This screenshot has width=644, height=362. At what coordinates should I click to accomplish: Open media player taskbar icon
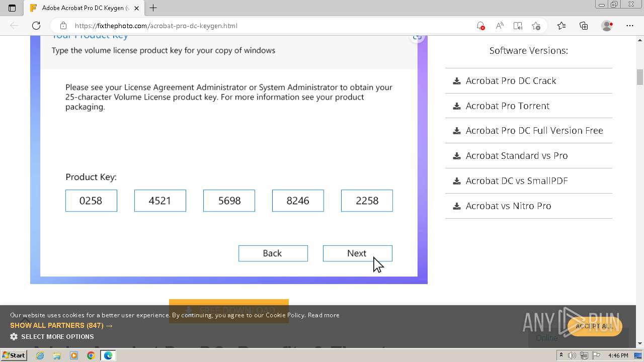(74, 355)
